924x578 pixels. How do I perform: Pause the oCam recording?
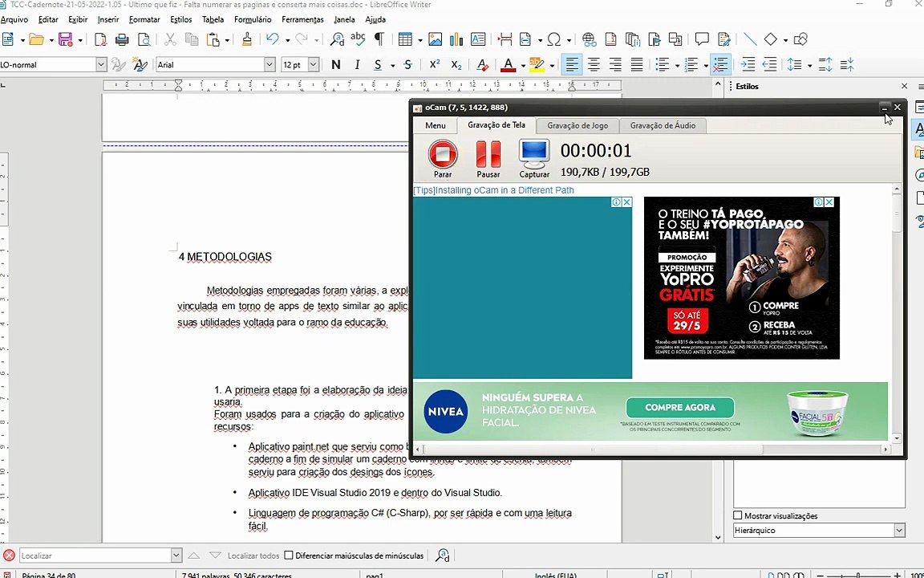[488, 159]
